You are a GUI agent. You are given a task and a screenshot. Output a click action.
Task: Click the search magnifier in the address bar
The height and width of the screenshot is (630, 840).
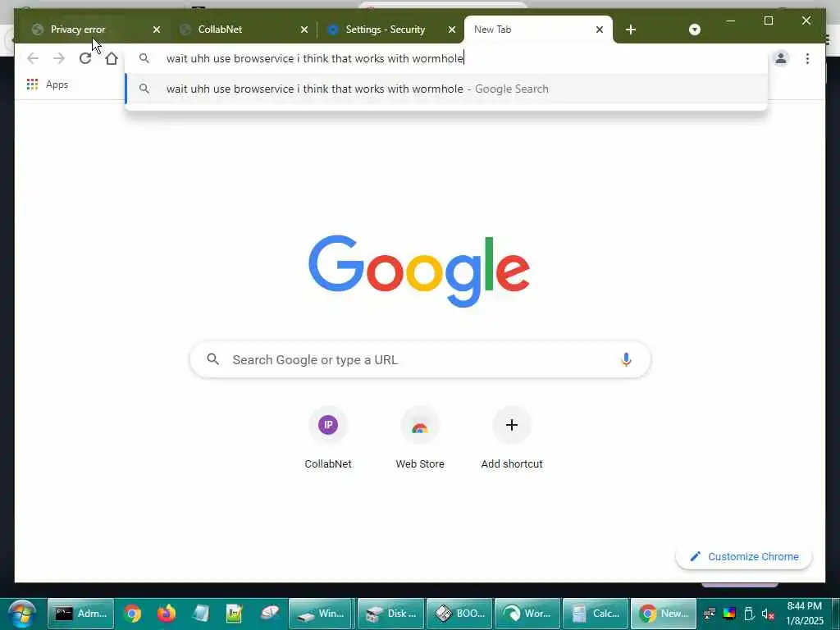click(144, 58)
